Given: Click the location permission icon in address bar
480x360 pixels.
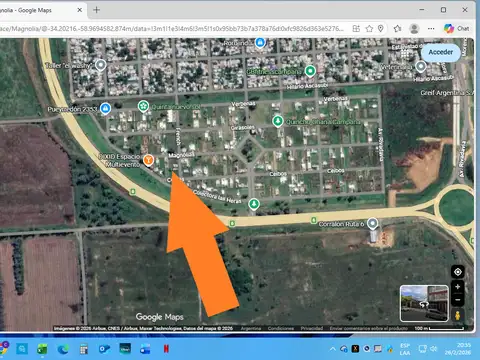Looking at the screenshot, I should pos(381,29).
